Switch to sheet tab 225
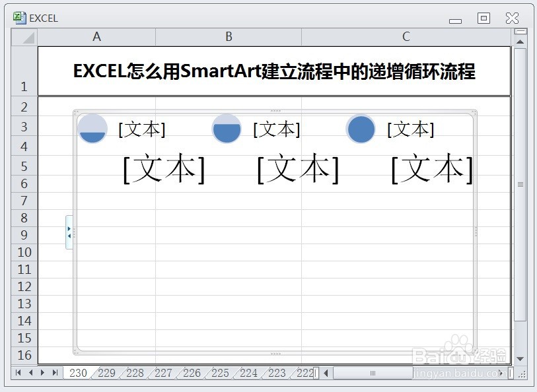This screenshot has width=537, height=392. (x=220, y=373)
